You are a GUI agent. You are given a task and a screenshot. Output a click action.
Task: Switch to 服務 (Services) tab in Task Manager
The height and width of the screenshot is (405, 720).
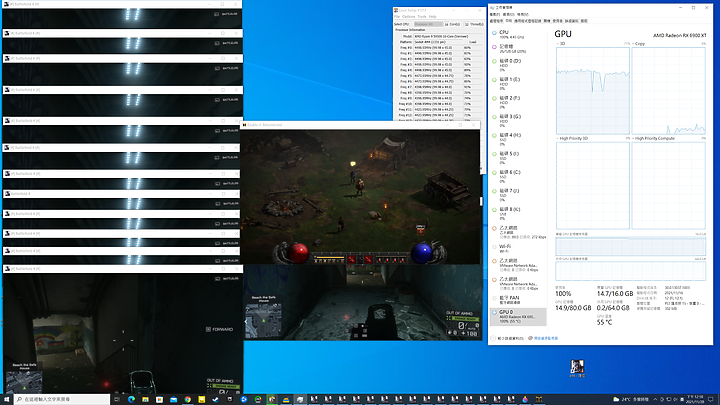[x=584, y=21]
